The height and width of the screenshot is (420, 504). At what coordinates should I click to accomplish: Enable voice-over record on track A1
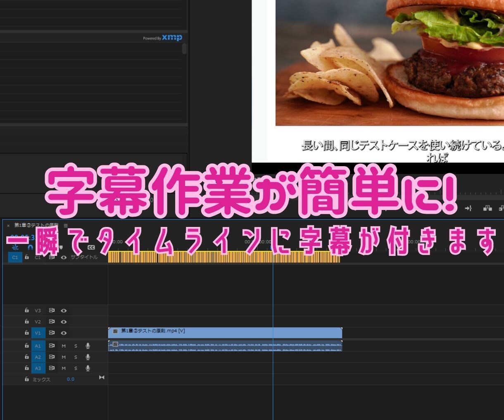coord(88,346)
